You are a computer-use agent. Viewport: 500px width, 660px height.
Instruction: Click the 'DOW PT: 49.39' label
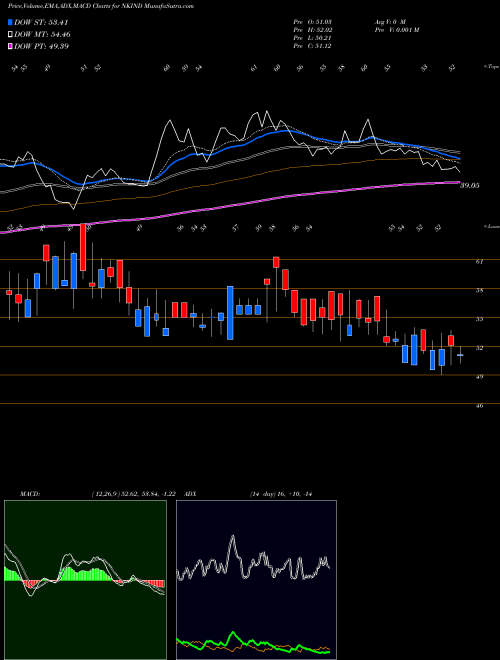coord(41,46)
